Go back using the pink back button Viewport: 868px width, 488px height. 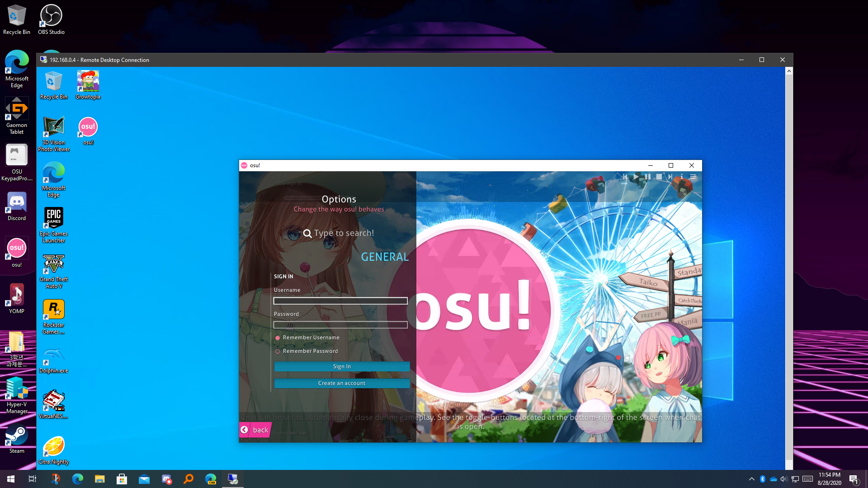255,430
